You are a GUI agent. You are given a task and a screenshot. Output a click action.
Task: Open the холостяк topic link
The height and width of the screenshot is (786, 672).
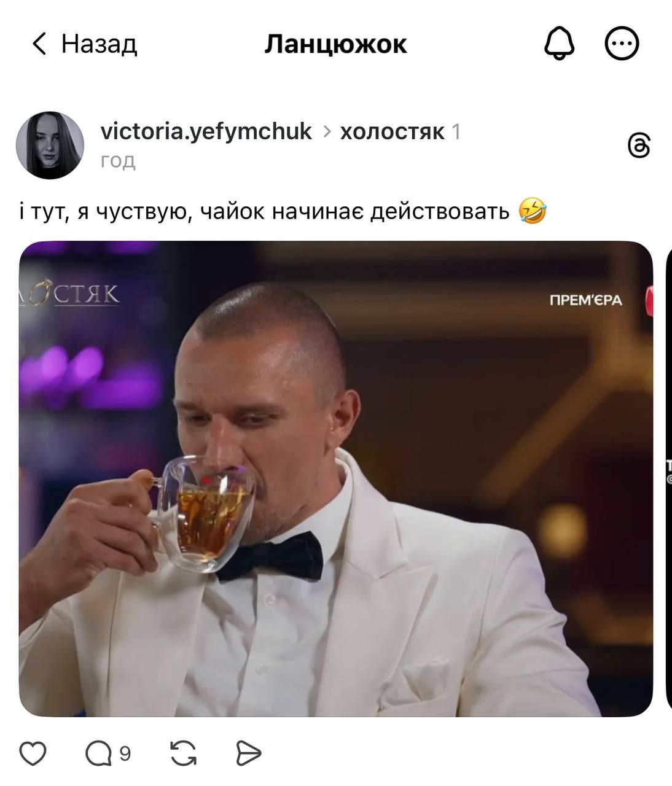[393, 131]
